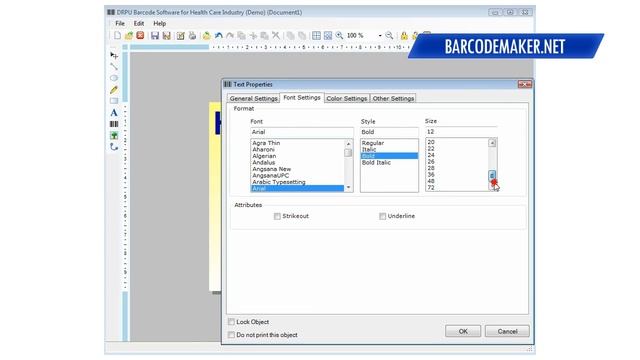Click the Redo arrow icon
640x360 pixels.
tap(230, 36)
